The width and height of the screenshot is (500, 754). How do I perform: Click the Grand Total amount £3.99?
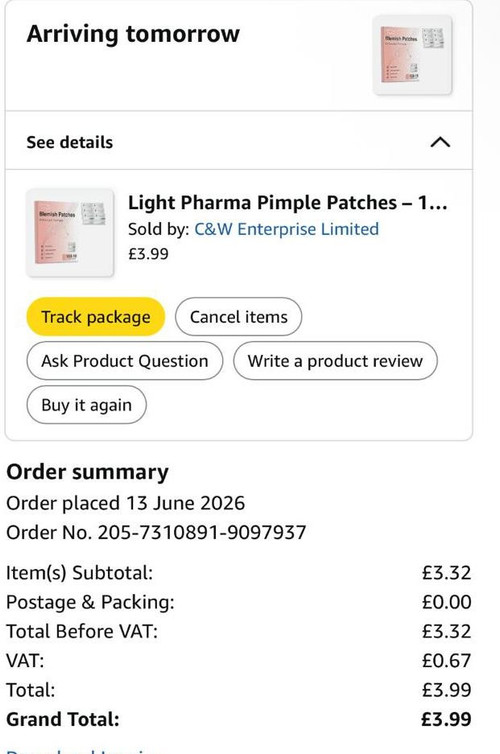point(446,719)
